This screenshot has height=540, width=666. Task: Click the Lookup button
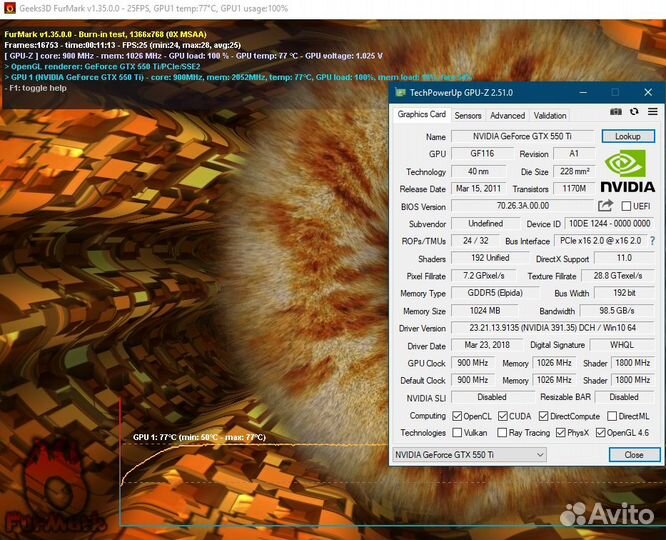tap(628, 136)
